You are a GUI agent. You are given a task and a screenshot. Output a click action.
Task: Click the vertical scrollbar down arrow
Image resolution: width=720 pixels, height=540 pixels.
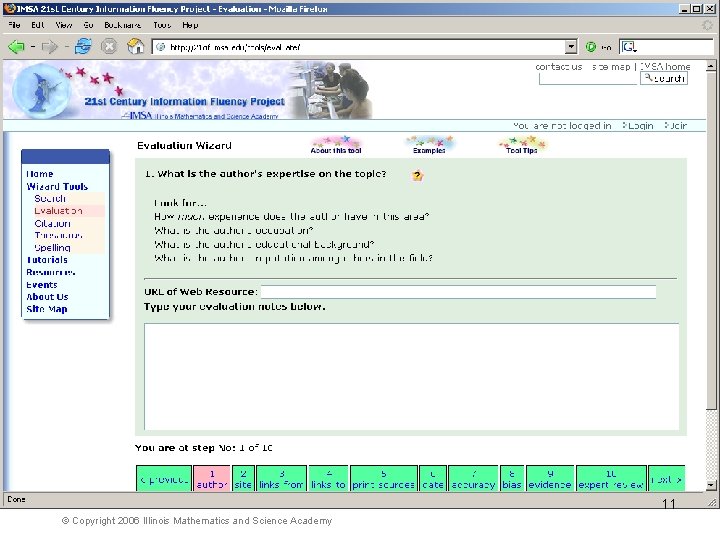tap(710, 485)
